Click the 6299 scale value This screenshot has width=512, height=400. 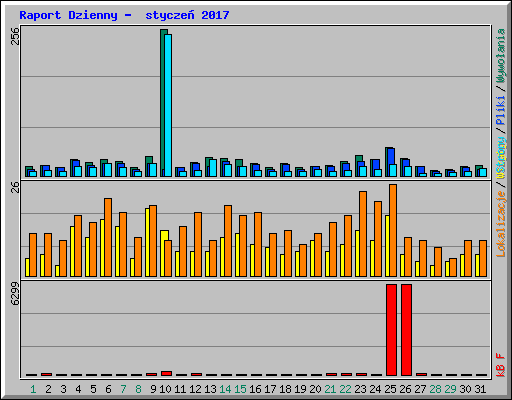pos(15,294)
